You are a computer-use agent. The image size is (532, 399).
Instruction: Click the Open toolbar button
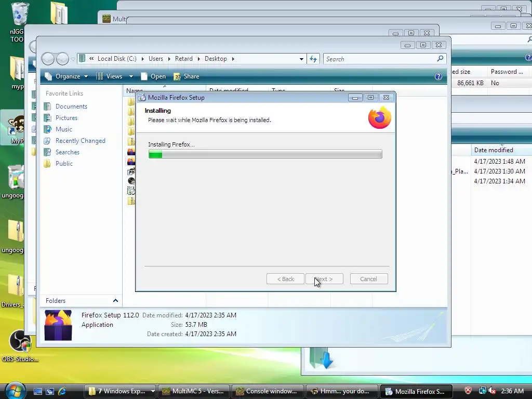coord(153,76)
